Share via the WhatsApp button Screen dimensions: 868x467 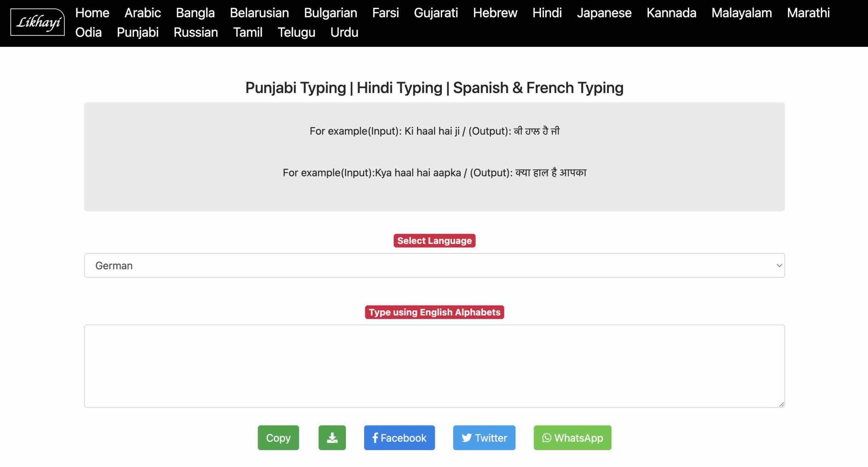[572, 437]
